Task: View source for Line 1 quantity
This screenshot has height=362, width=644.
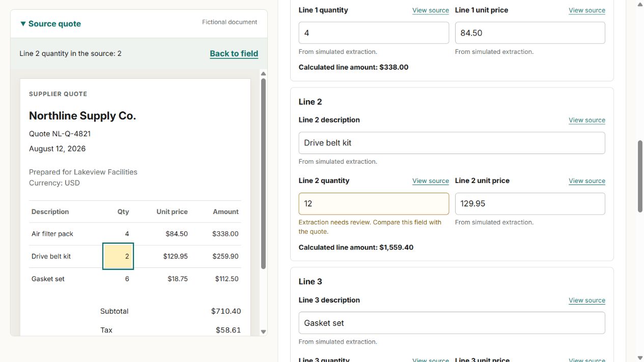Action: point(430,10)
